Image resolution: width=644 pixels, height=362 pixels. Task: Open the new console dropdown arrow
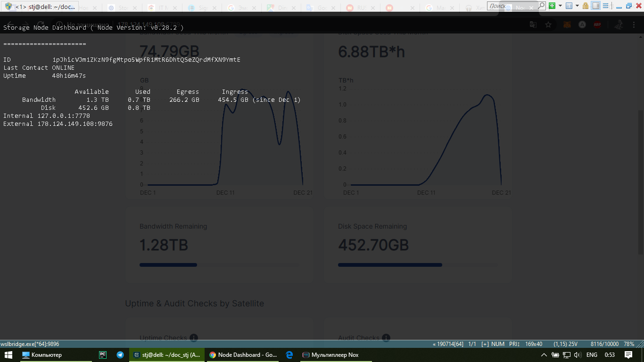(560, 6)
